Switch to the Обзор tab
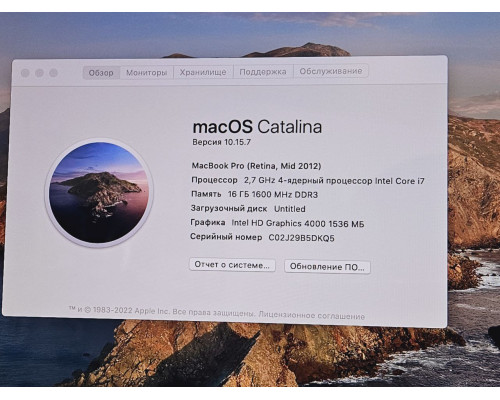The image size is (500, 400). pyautogui.click(x=101, y=73)
